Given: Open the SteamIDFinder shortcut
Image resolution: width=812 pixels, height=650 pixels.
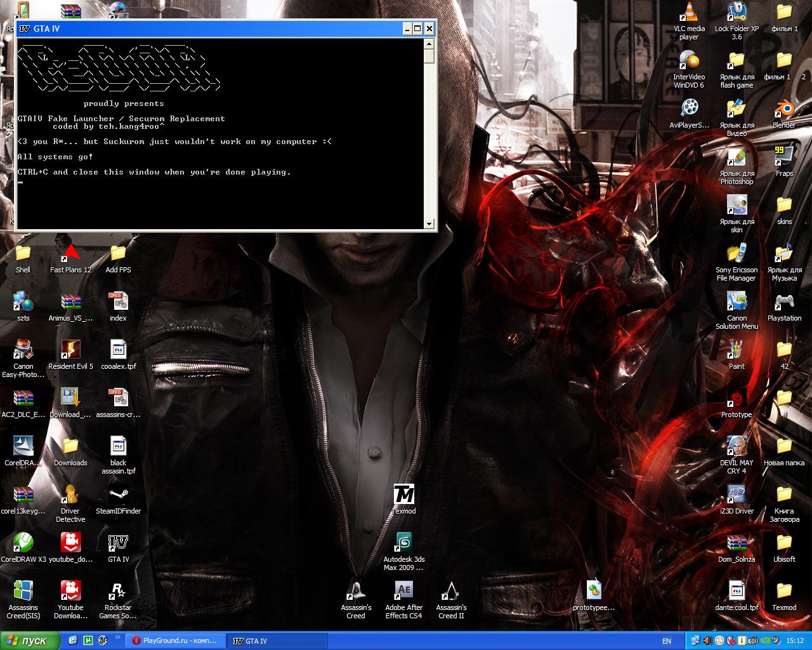Looking at the screenshot, I should [118, 499].
